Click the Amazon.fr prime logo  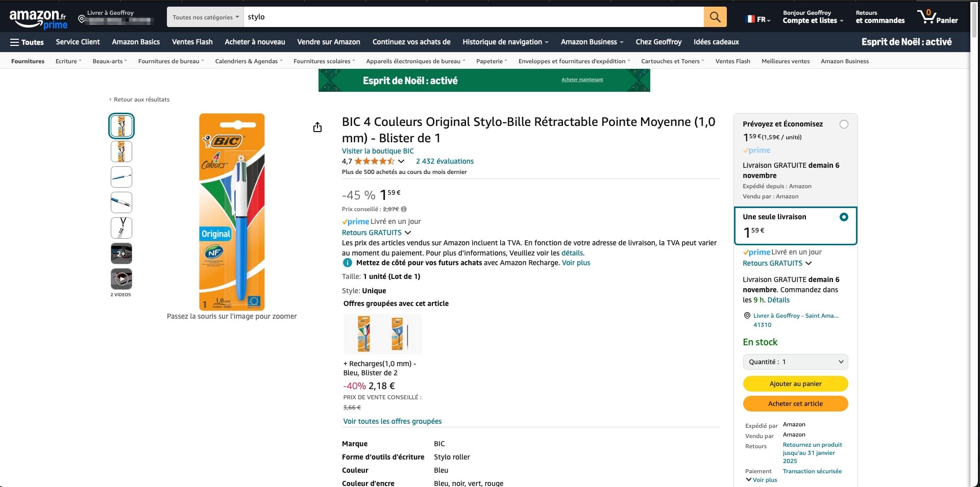pyautogui.click(x=38, y=19)
